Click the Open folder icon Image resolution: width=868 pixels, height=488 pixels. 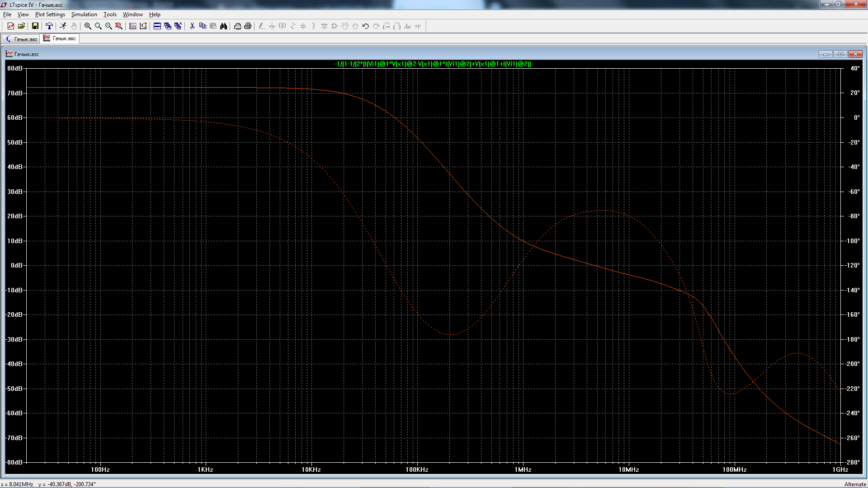(x=21, y=26)
